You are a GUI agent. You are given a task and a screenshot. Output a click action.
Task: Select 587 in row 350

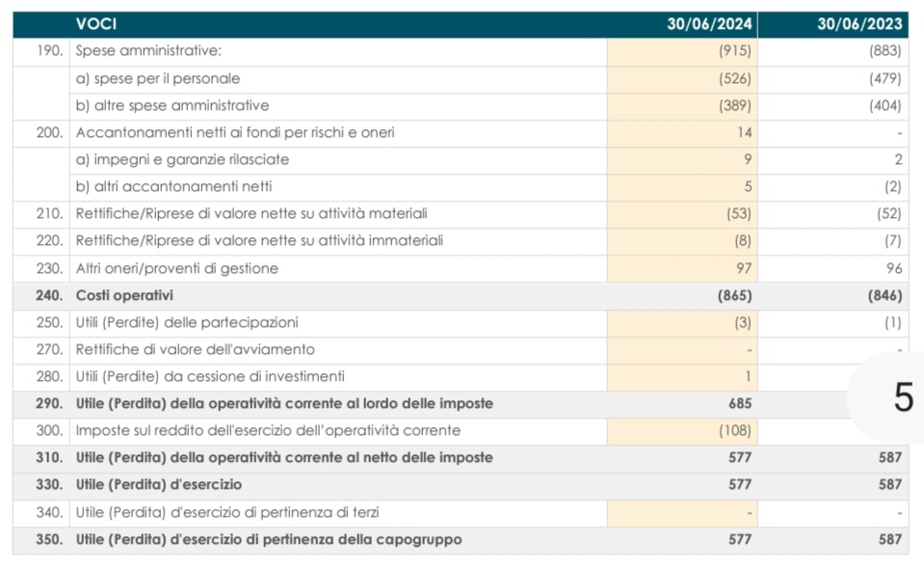[890, 539]
